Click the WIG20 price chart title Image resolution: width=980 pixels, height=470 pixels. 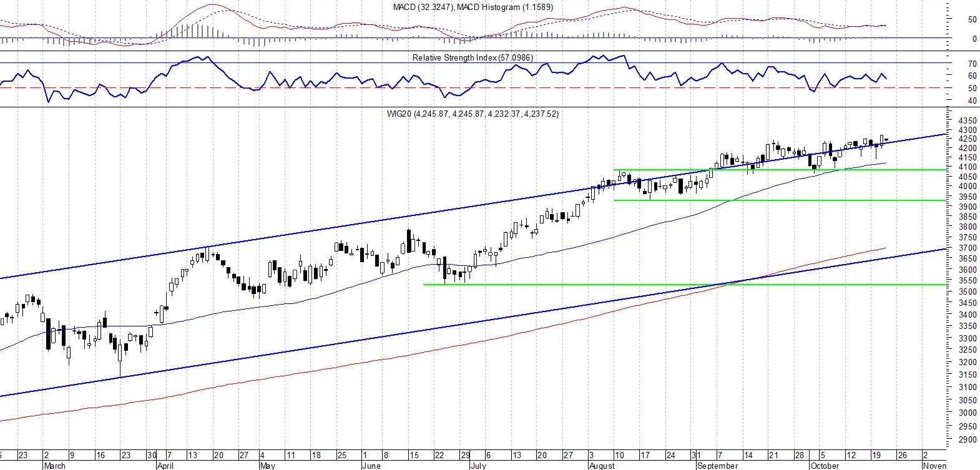[x=473, y=114]
